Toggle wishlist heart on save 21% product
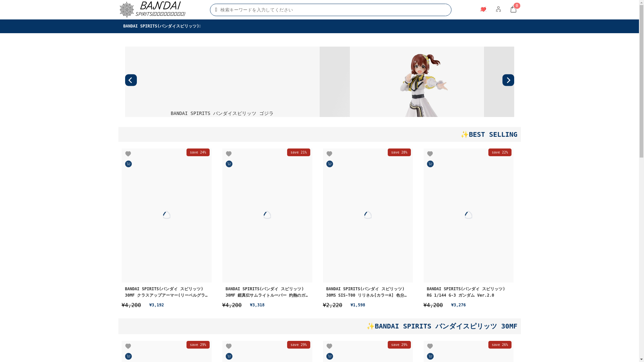The image size is (644, 362). pyautogui.click(x=229, y=154)
